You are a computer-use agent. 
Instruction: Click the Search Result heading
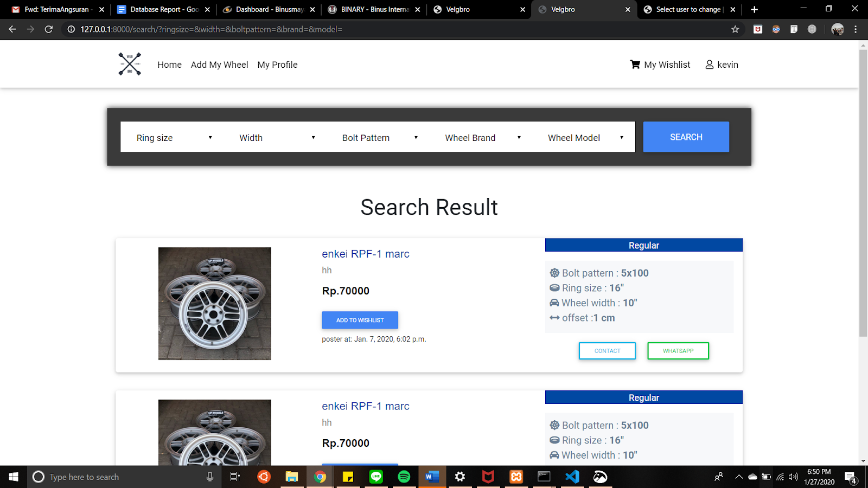429,207
